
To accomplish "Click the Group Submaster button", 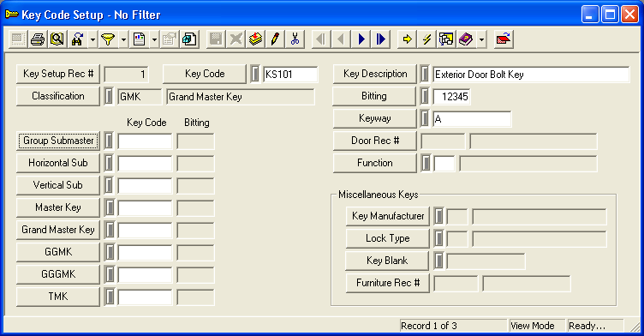I will click(58, 141).
